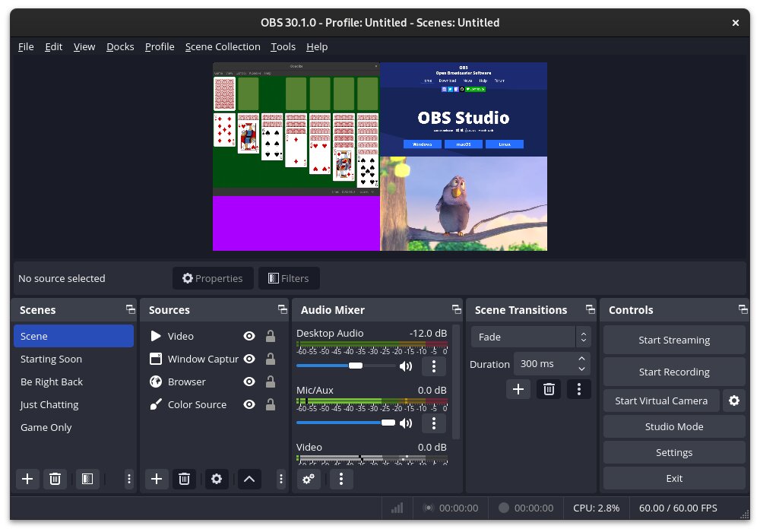Open source properties gear in Sources toolbar
Image resolution: width=760 pixels, height=532 pixels.
(217, 480)
